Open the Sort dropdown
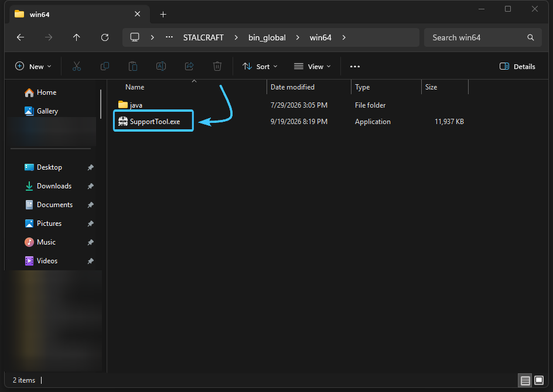This screenshot has height=392, width=553. tap(260, 66)
